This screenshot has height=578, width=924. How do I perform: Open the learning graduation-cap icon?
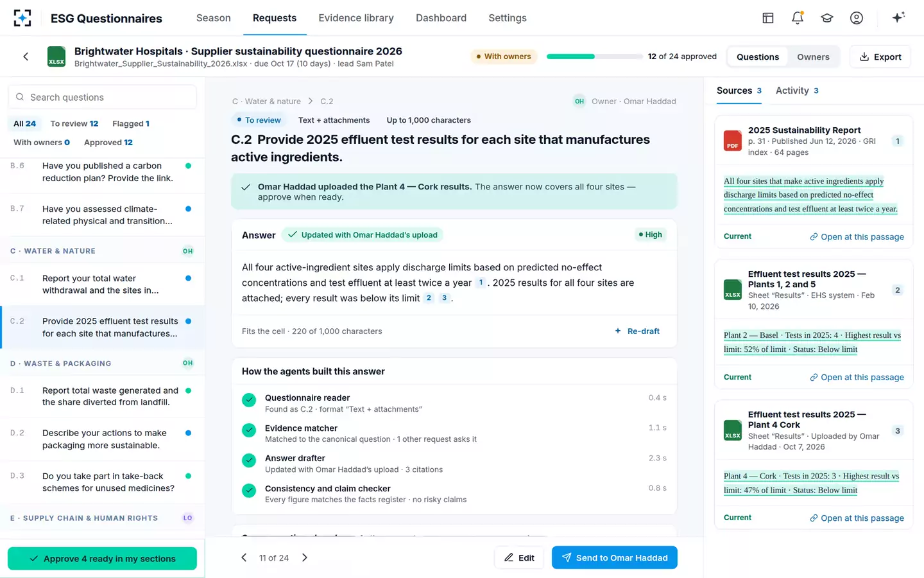click(827, 18)
